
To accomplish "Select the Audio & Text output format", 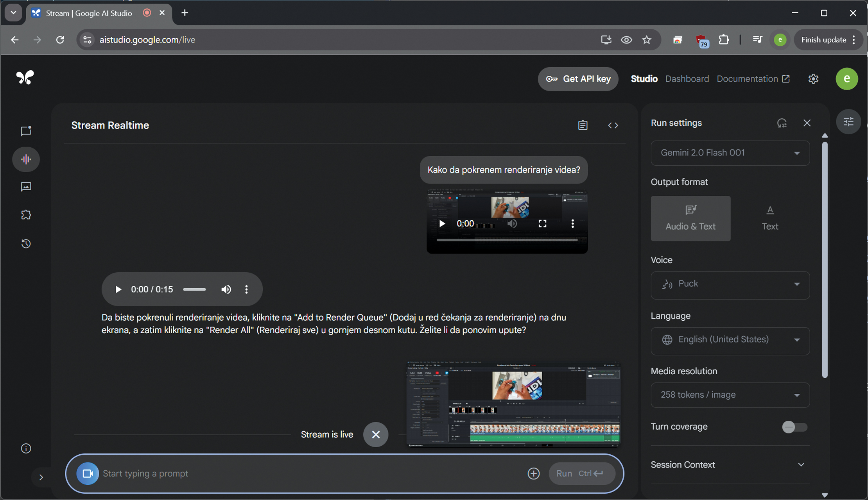I will pos(690,218).
